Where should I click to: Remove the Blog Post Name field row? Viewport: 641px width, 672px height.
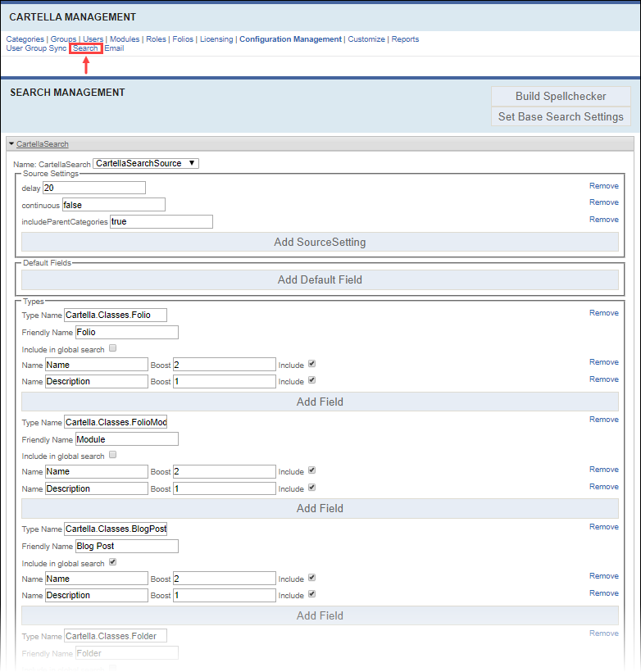coord(603,576)
